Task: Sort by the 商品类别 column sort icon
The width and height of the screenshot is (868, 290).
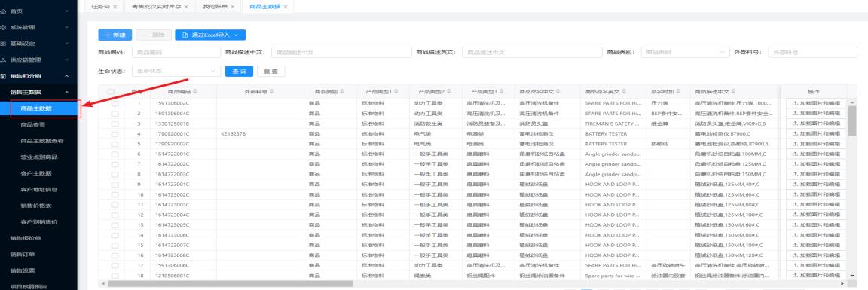Action: click(342, 91)
